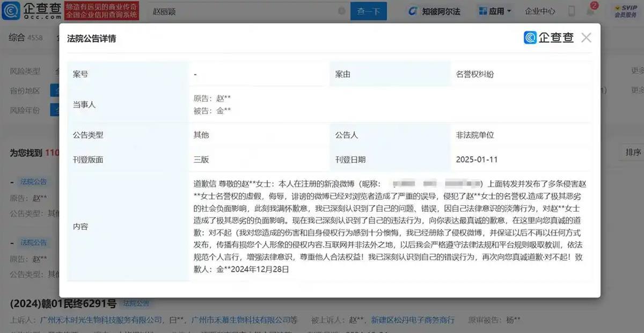Open the 排序 sorting options

(x=632, y=153)
